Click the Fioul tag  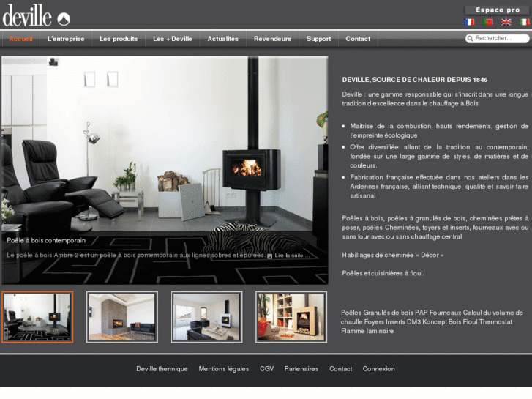pos(470,322)
